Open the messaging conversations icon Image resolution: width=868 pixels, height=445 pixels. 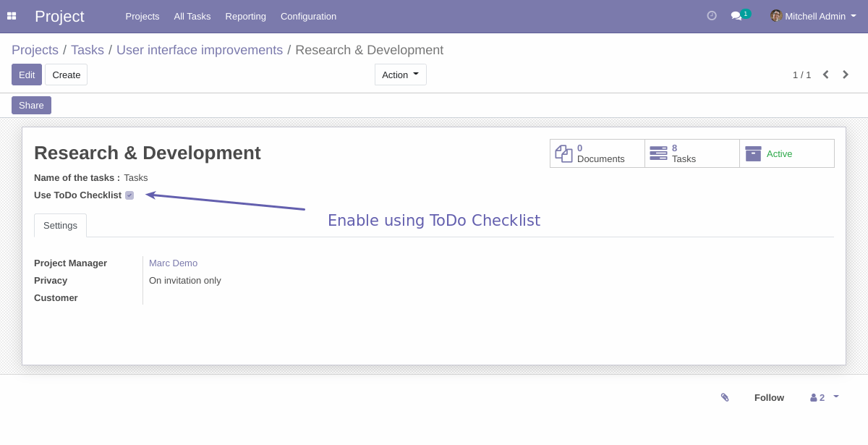(735, 16)
